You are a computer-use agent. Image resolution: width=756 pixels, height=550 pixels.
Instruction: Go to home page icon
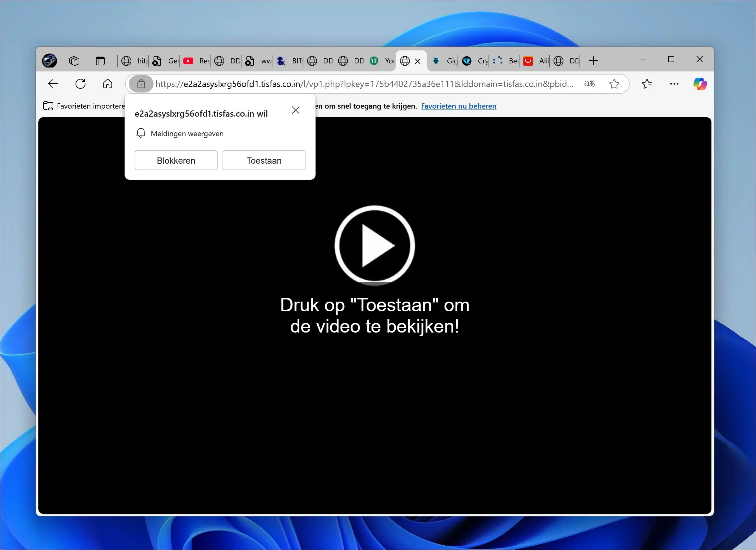107,84
